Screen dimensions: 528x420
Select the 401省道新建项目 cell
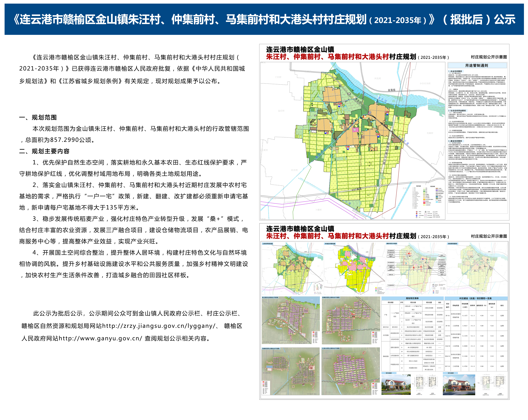pyautogui.click(x=413, y=348)
